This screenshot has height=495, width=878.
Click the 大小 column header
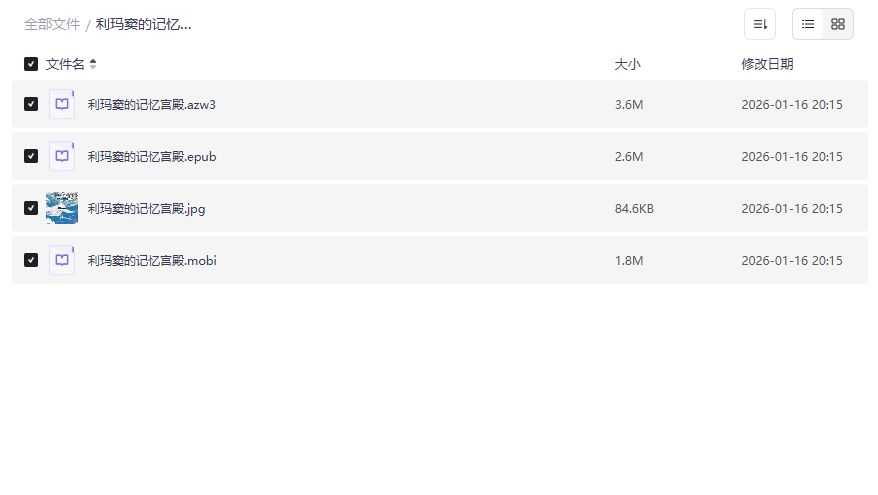pyautogui.click(x=627, y=64)
